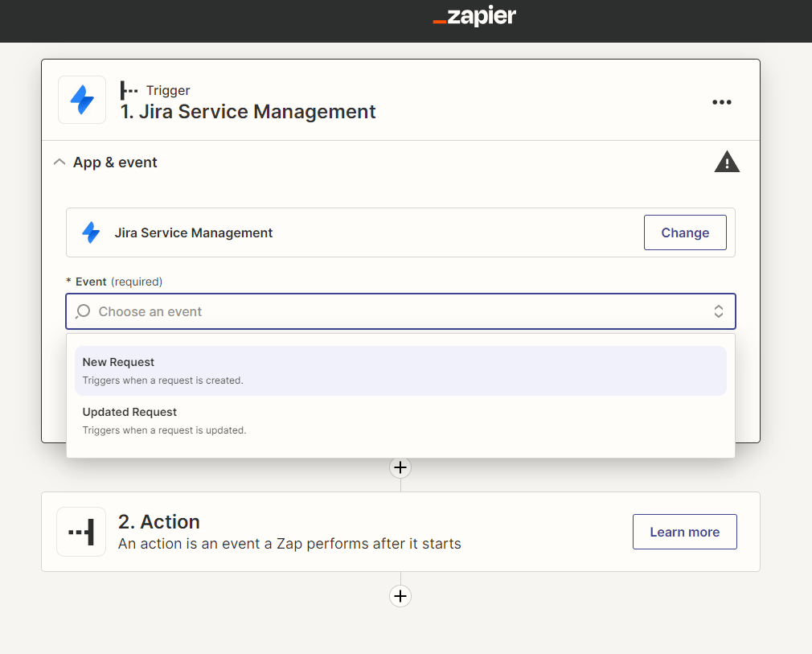Click the warning triangle icon
The image size is (812, 654).
(727, 162)
